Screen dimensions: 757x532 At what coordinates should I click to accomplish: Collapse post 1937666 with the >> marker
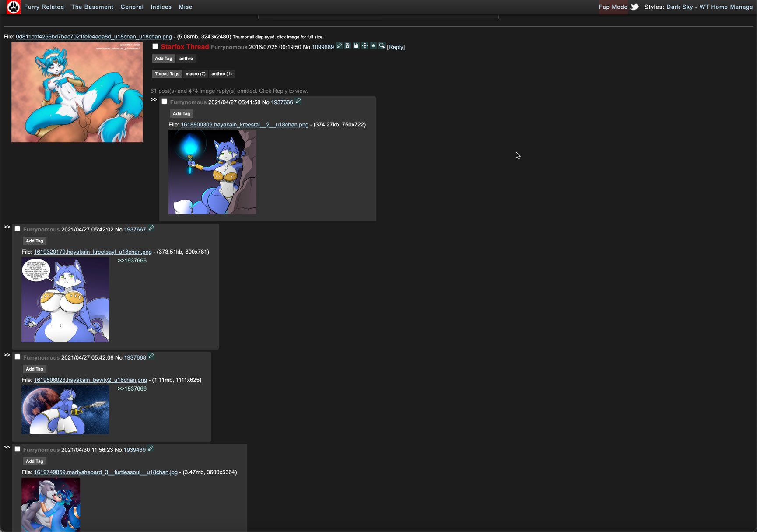coord(154,100)
